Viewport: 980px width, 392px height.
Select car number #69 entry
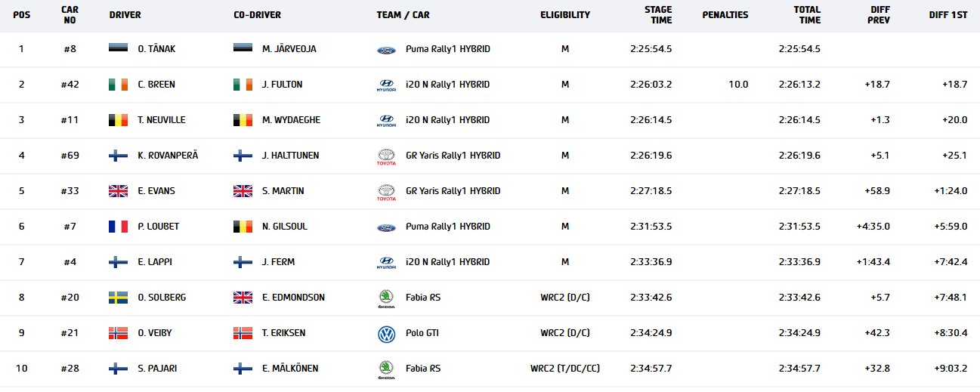point(70,156)
